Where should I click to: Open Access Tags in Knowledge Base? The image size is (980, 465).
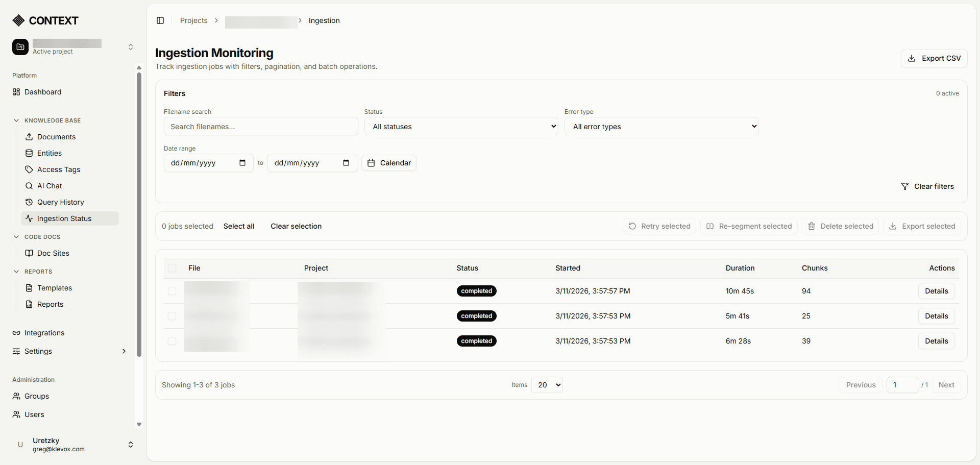click(58, 169)
